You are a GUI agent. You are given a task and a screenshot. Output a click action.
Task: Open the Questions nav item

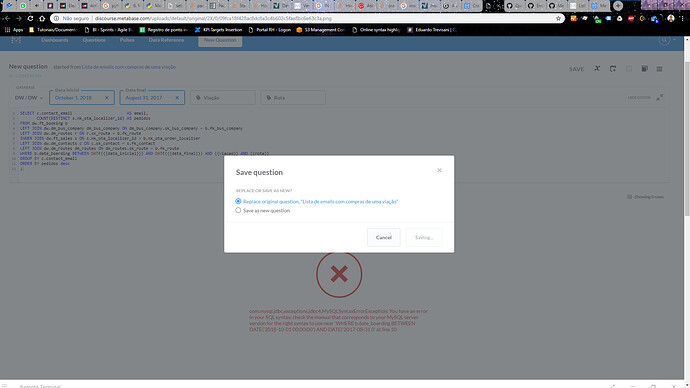click(x=94, y=40)
